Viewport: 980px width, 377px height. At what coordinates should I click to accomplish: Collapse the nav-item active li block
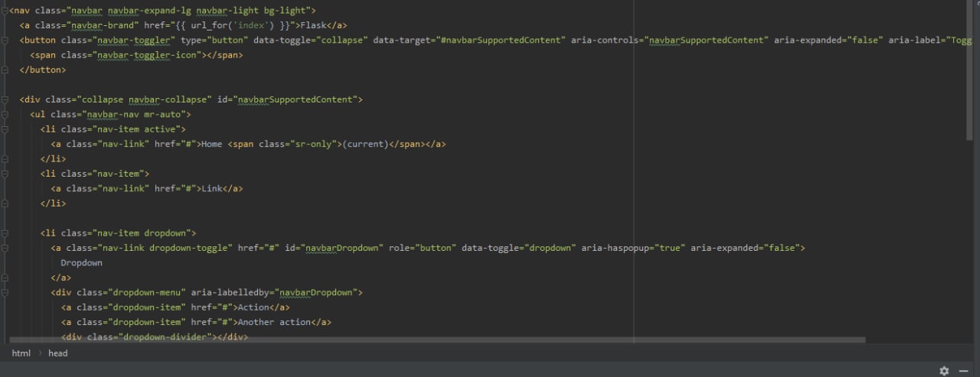click(x=5, y=129)
